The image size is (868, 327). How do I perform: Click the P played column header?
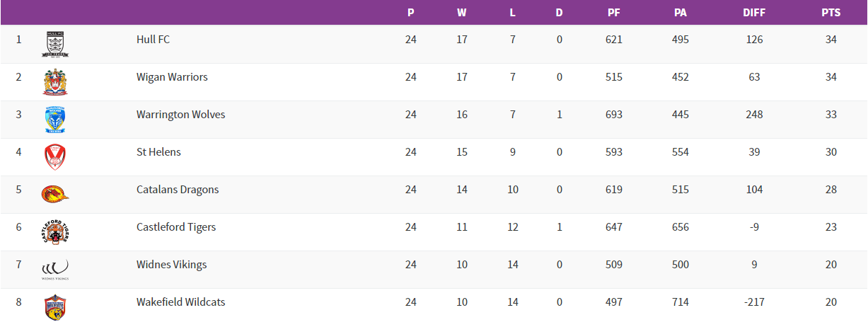click(411, 13)
